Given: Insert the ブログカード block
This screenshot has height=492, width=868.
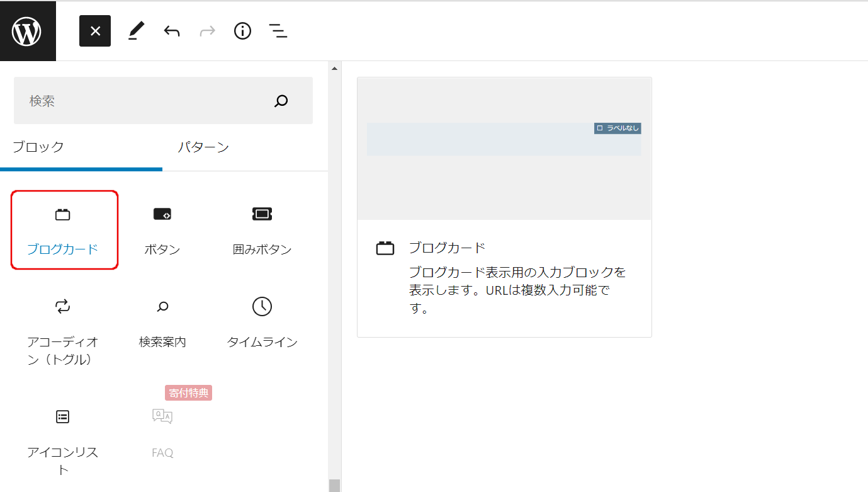Looking at the screenshot, I should [x=64, y=230].
